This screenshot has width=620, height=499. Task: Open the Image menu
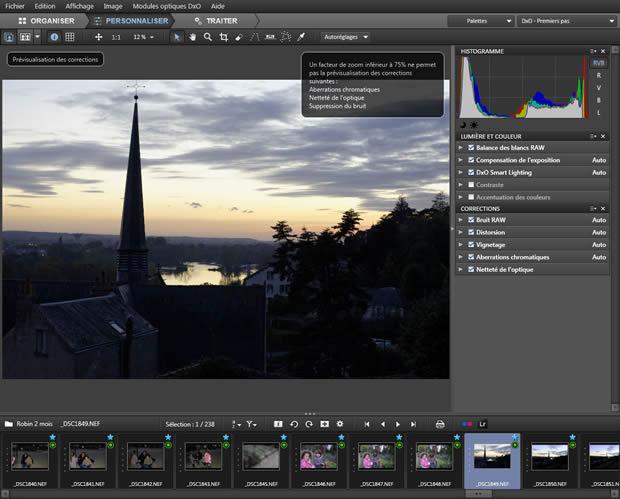point(113,6)
